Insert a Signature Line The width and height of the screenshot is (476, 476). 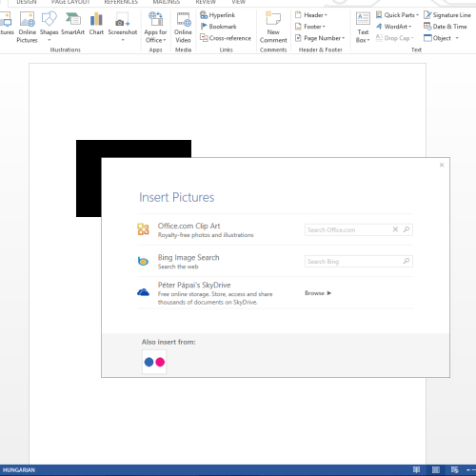[x=447, y=15]
